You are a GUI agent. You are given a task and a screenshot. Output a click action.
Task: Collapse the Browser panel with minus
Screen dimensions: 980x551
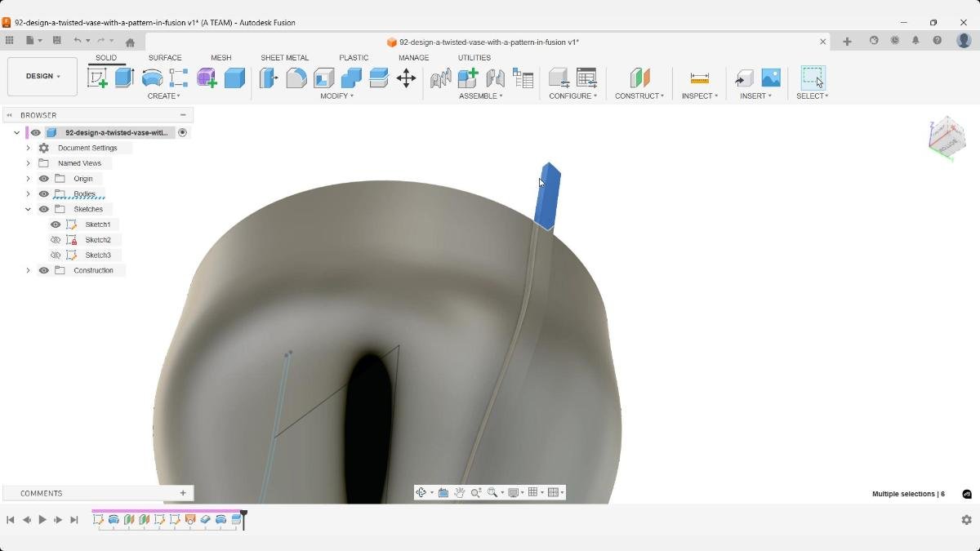point(183,115)
